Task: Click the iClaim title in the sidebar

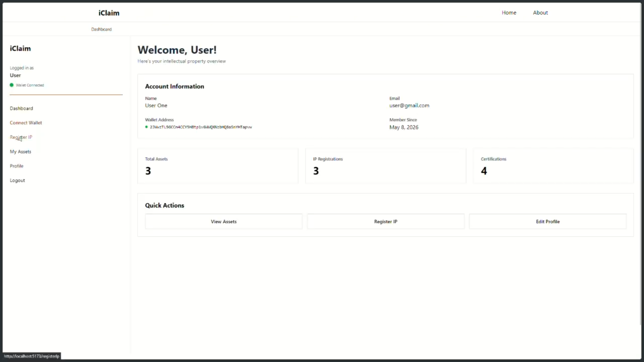Action: [20, 49]
